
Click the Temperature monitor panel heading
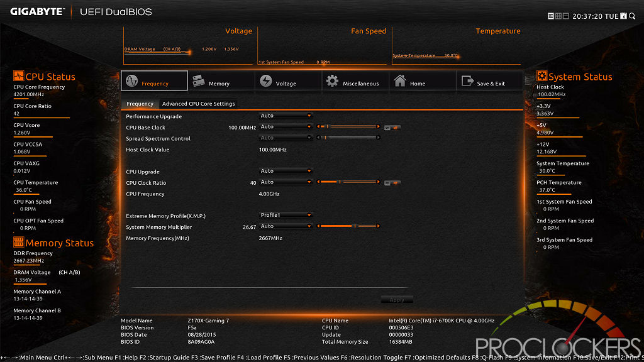[498, 31]
